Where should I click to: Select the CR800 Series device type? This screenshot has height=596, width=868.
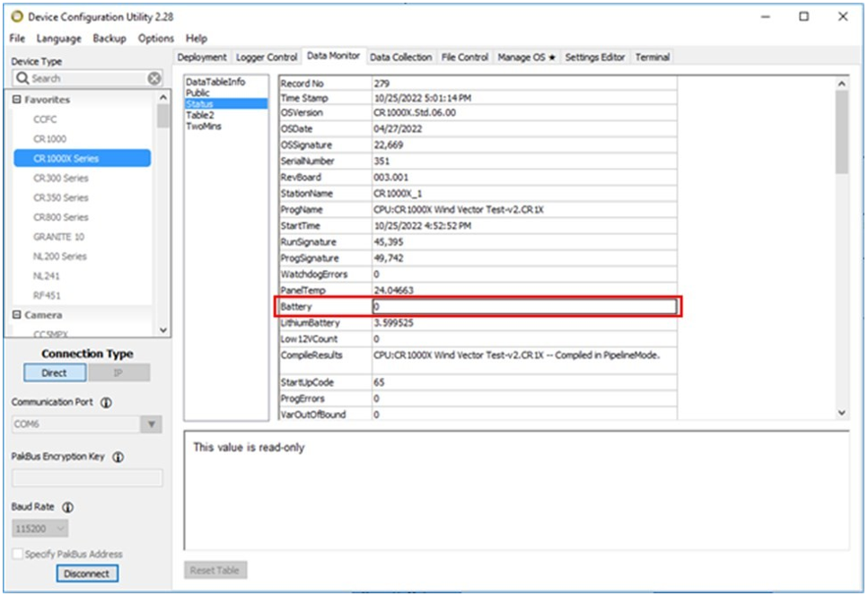click(61, 217)
